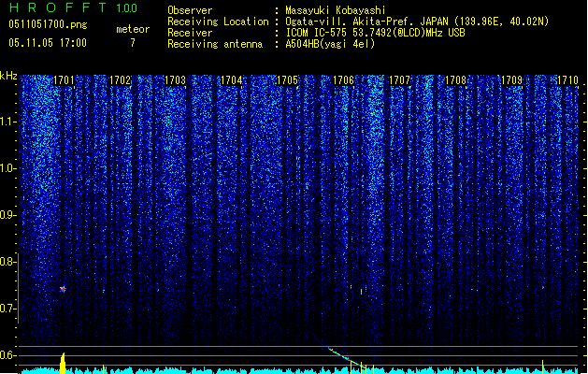Click the 'Receiving antenna' field label
This screenshot has height=374, width=588.
(x=215, y=44)
